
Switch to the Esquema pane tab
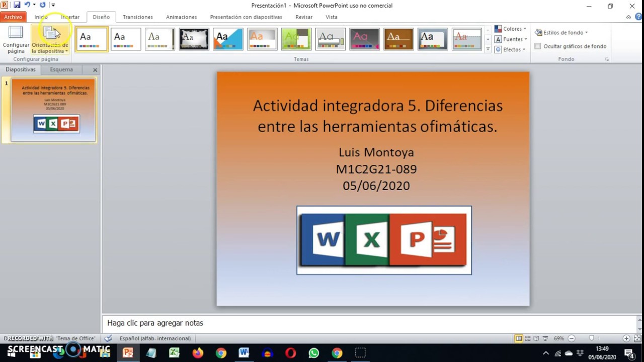click(61, 69)
